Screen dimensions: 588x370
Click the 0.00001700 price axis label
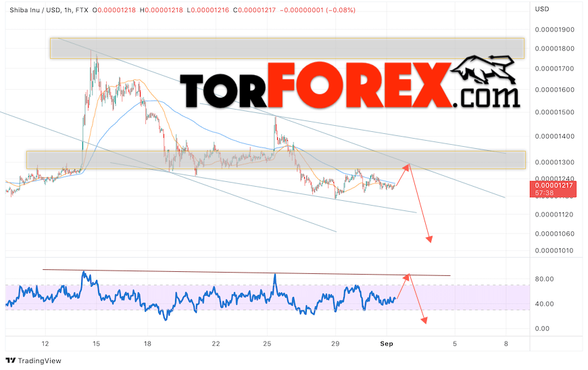coord(554,69)
